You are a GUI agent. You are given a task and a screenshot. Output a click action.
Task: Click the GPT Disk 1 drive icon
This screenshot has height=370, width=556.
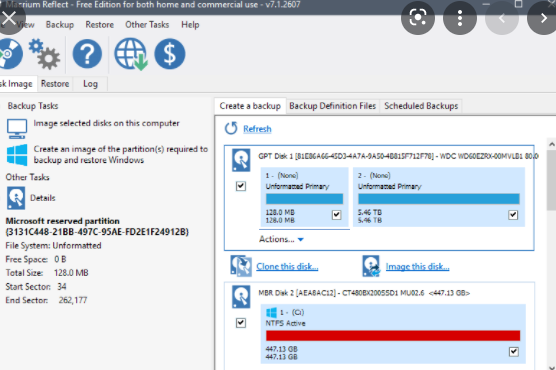241,160
